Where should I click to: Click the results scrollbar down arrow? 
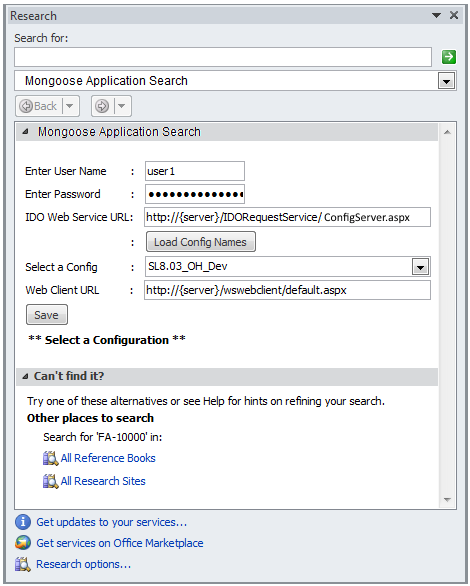(x=447, y=500)
